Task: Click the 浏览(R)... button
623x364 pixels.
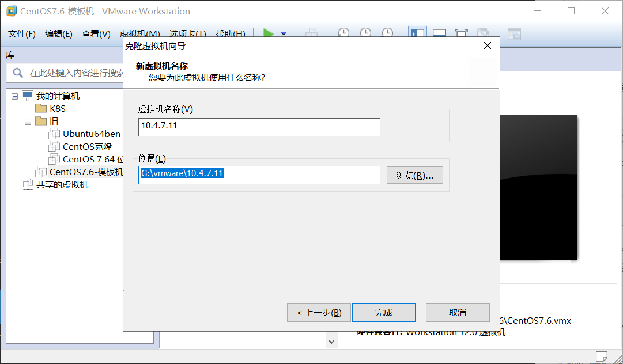Action: point(414,175)
